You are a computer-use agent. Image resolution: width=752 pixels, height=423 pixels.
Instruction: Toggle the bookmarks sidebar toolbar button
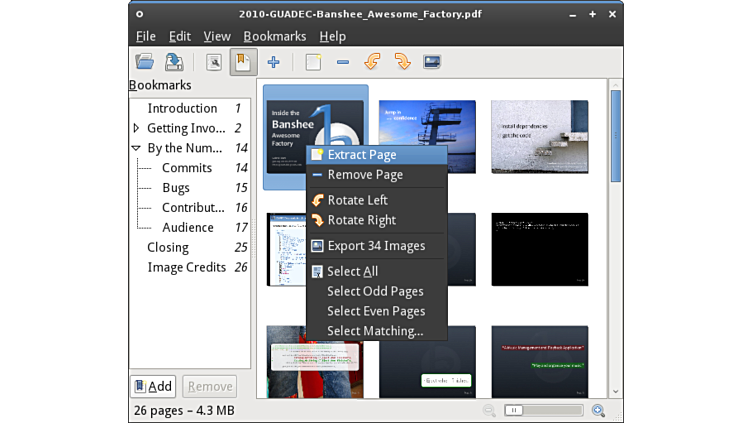(x=242, y=62)
